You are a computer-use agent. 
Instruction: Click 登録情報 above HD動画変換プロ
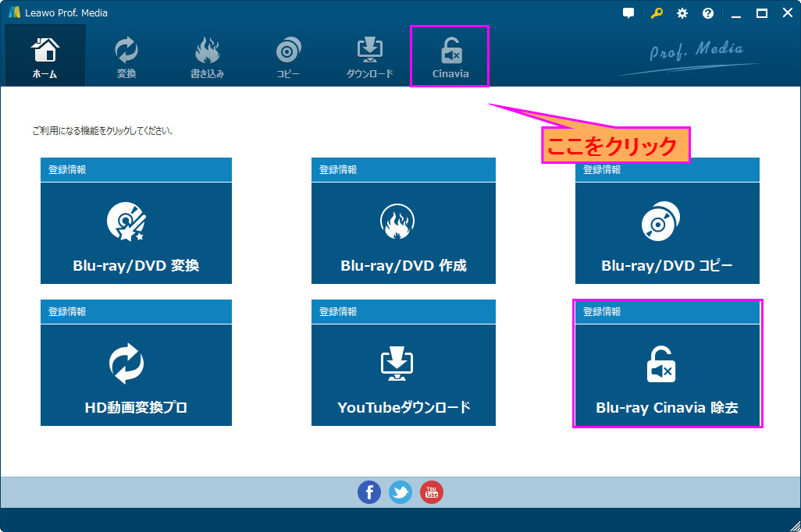(67, 311)
